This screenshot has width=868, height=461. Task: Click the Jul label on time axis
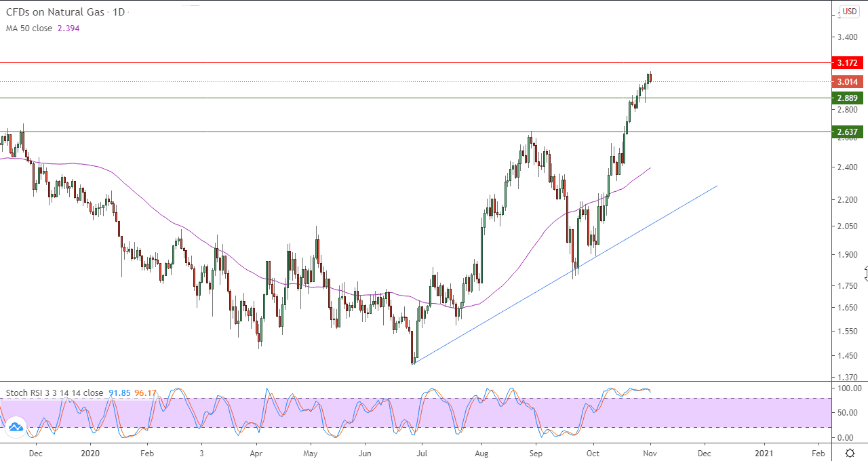[421, 453]
